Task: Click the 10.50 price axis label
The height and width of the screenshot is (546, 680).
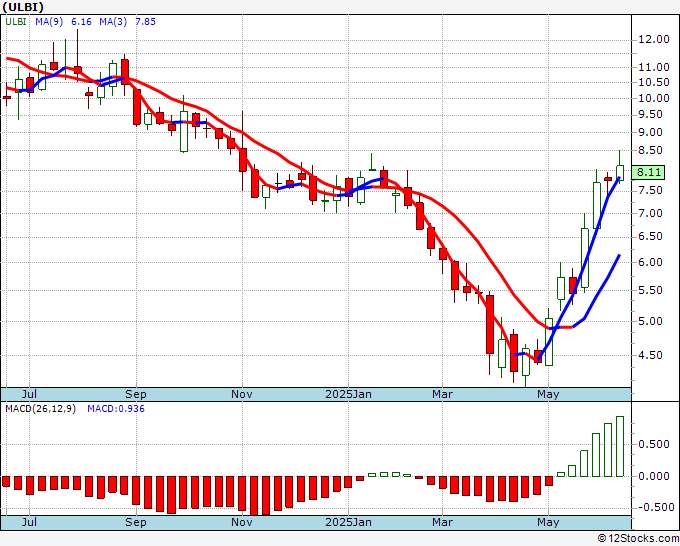Action: [654, 82]
